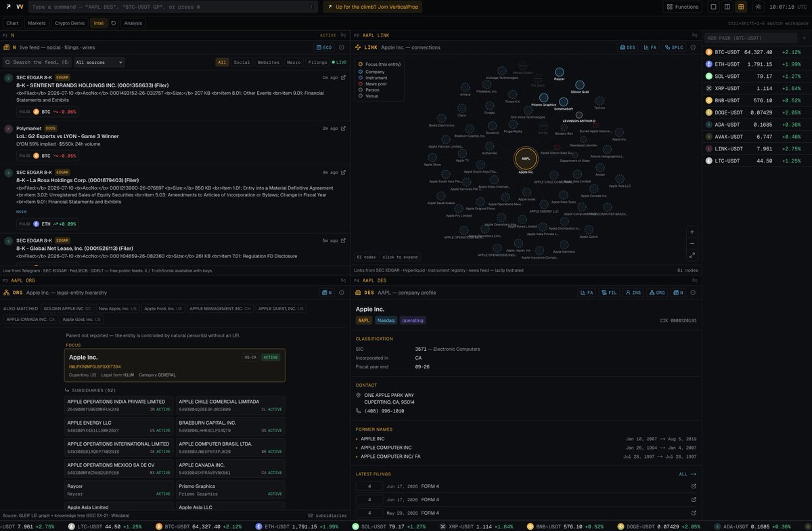Filter the feed by Websites
This screenshot has width=812, height=531.
tap(269, 62)
